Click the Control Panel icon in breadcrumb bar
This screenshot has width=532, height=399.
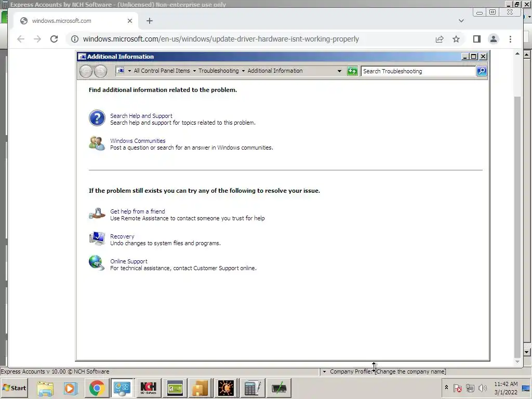click(120, 71)
